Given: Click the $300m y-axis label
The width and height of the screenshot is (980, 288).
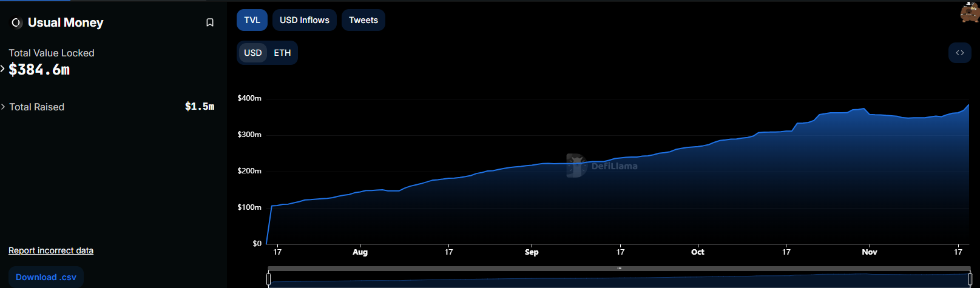Looking at the screenshot, I should click(x=249, y=134).
